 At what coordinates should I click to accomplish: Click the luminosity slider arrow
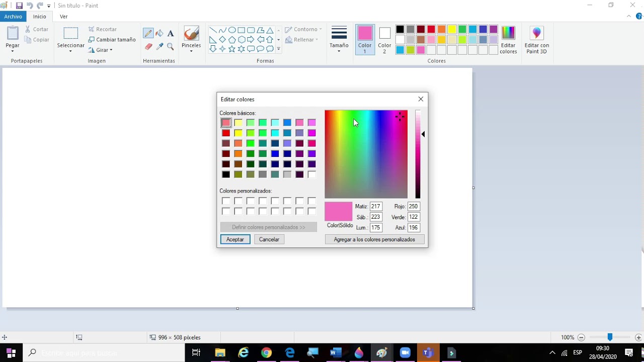423,134
